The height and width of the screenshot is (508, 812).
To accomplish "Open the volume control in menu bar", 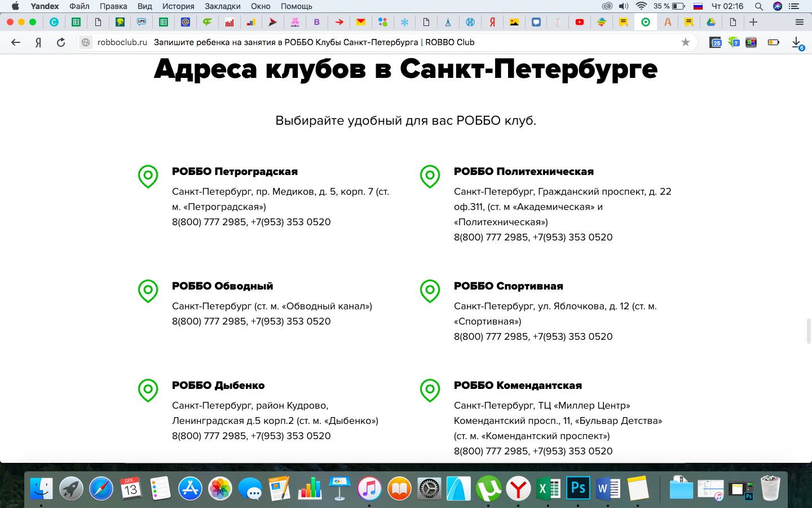I will (623, 6).
